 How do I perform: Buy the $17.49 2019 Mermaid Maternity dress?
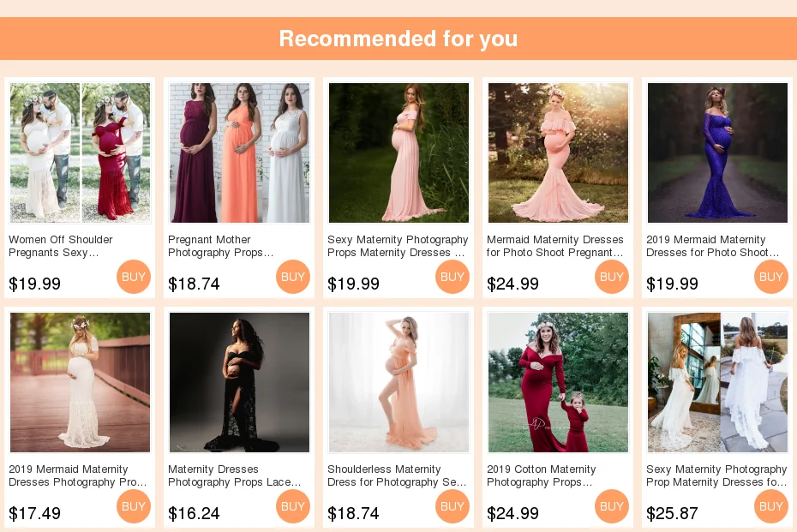point(134,506)
